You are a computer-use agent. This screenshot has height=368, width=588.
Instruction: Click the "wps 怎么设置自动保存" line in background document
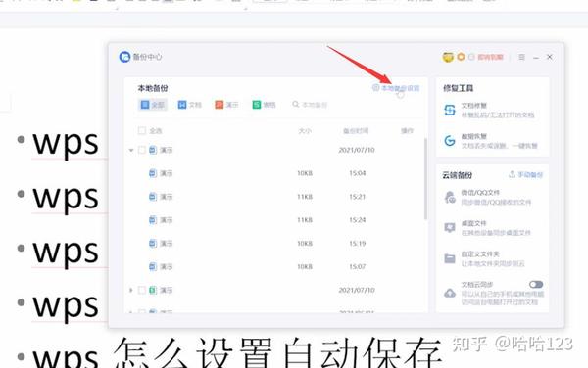coord(237,353)
